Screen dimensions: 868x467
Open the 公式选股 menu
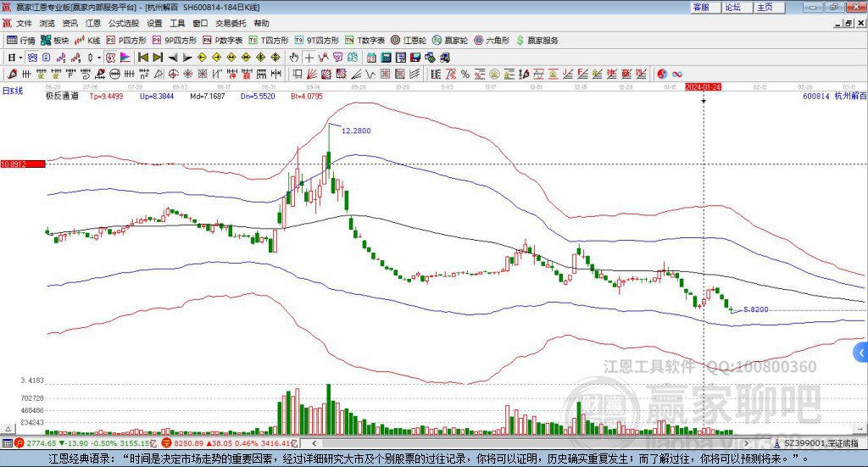point(123,24)
